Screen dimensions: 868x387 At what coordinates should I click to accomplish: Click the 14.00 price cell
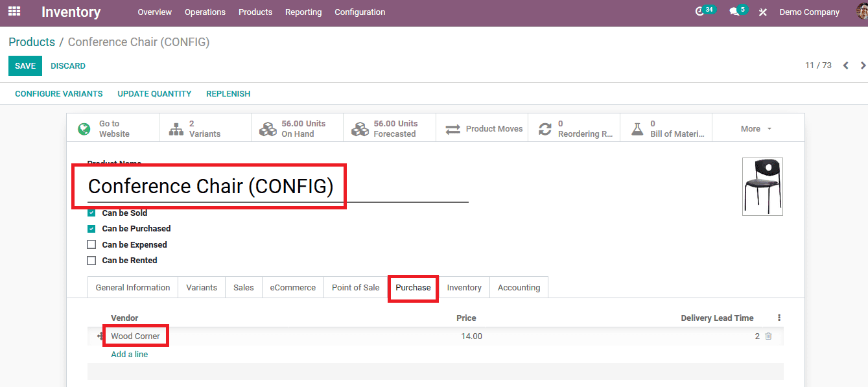(471, 336)
